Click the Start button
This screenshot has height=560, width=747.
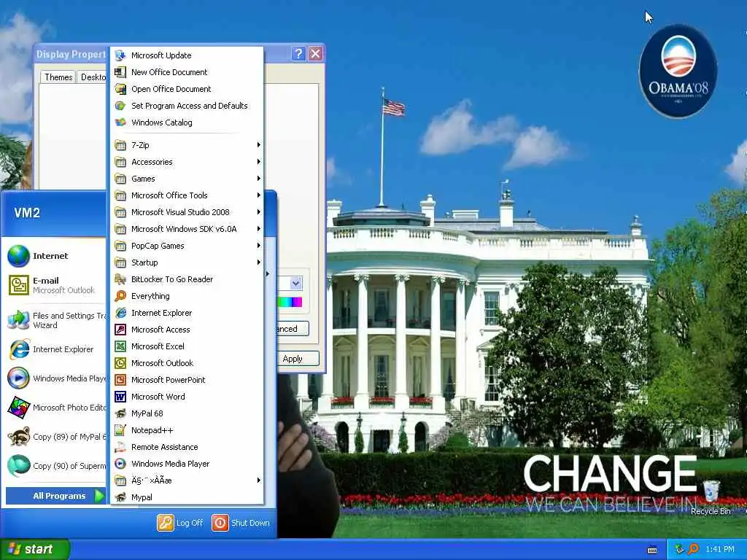[34, 549]
